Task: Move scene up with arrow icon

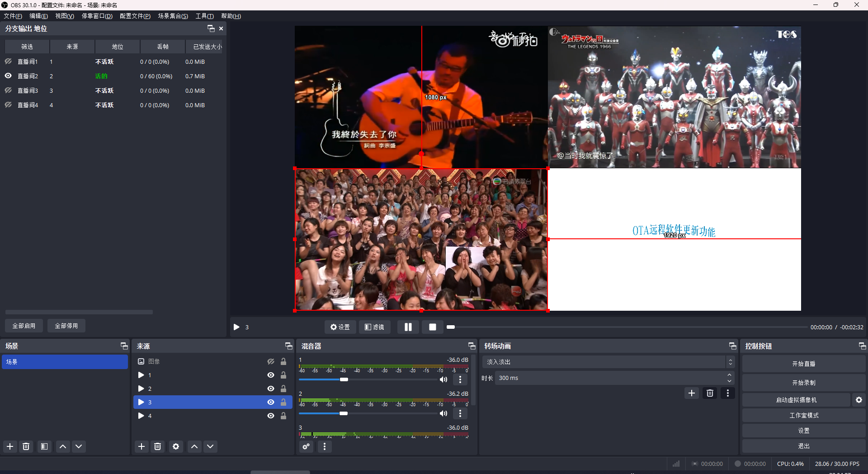Action: point(63,446)
